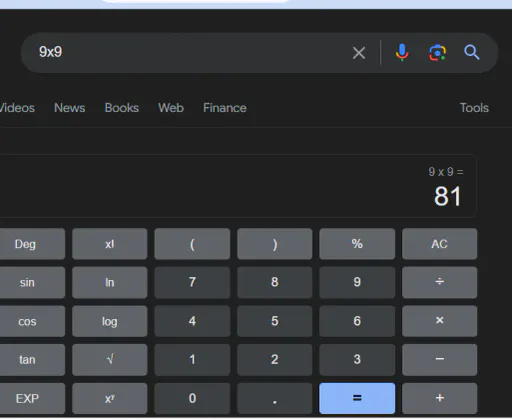Click the number 8 key
Viewport: 512px width, 419px height.
(x=275, y=282)
